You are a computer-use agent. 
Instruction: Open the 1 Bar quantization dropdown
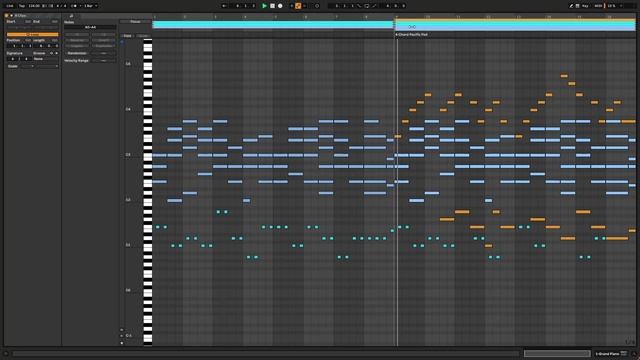coord(90,6)
